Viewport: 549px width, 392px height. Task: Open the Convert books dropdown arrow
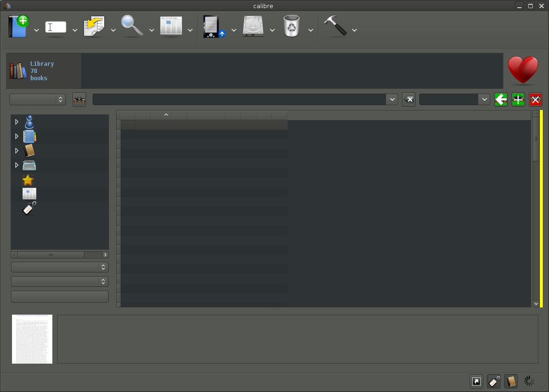tap(113, 30)
